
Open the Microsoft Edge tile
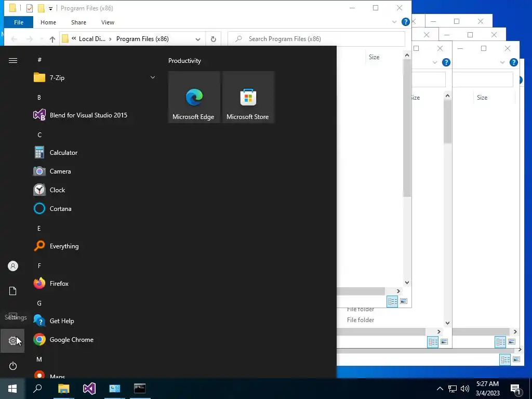coord(194,97)
